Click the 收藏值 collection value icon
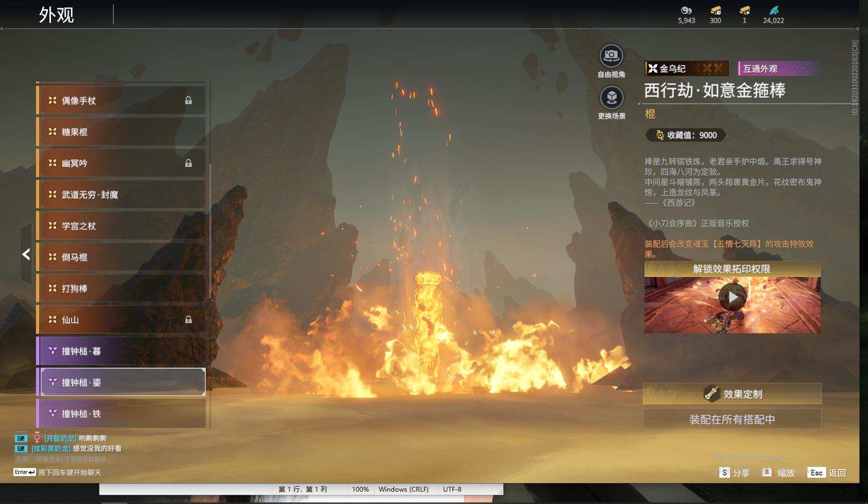 coord(660,135)
